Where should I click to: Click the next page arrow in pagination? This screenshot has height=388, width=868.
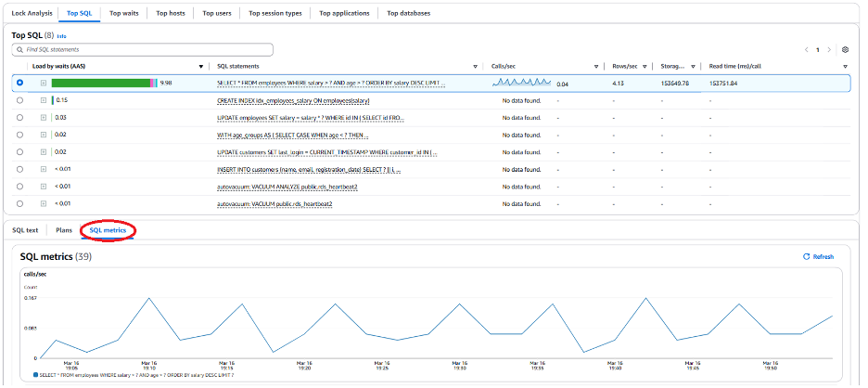(828, 49)
